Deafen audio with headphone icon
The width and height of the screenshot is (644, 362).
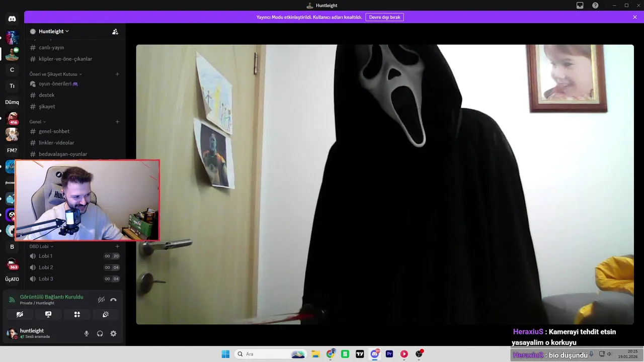(100, 333)
